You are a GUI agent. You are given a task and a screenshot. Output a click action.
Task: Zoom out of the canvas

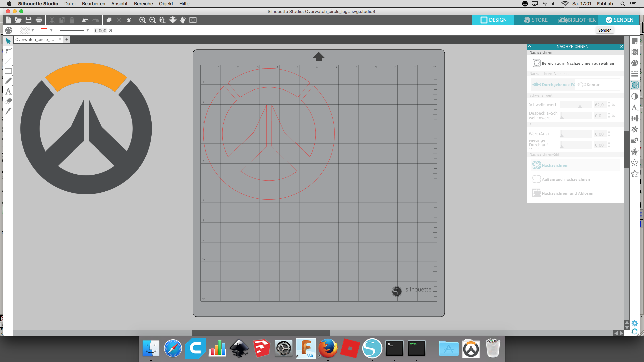click(x=152, y=20)
